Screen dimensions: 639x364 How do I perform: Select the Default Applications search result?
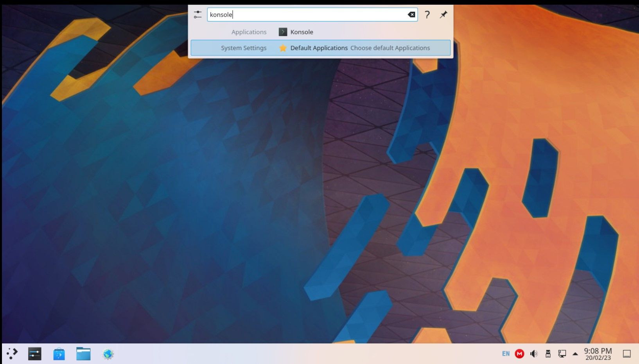point(319,48)
